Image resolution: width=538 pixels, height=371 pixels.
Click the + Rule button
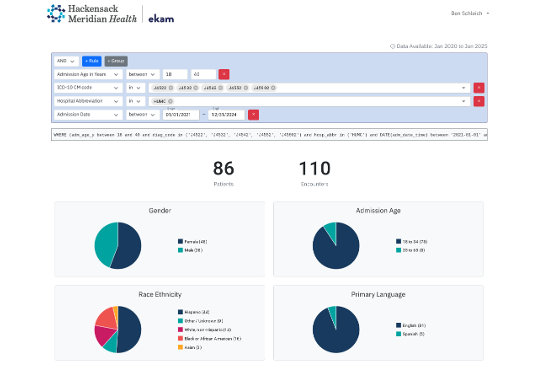pyautogui.click(x=92, y=61)
